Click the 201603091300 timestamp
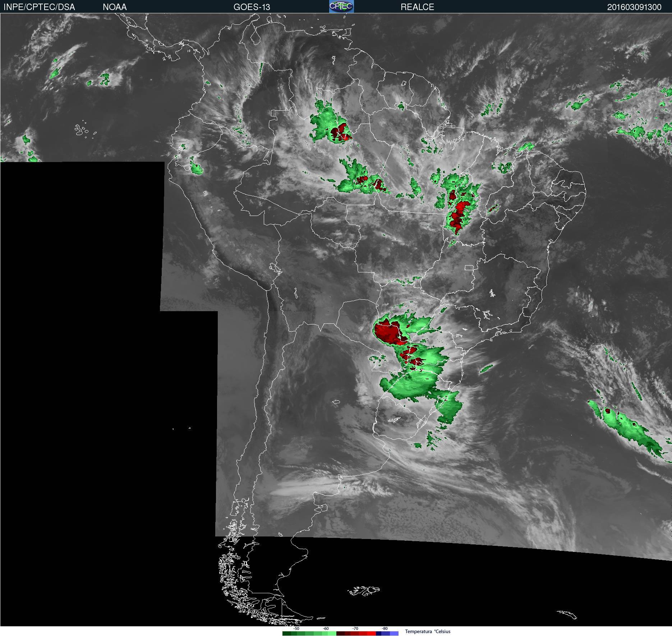The width and height of the screenshot is (672, 636). click(x=634, y=7)
